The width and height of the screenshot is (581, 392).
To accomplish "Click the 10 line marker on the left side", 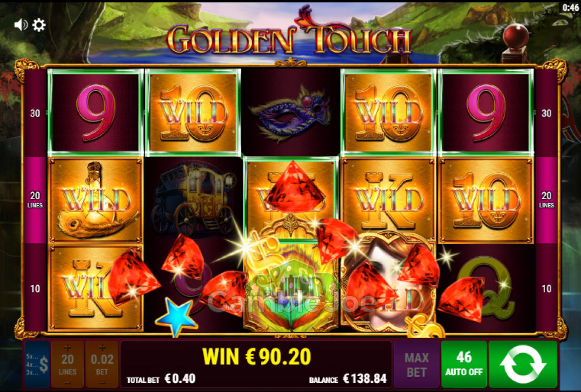I will (x=35, y=288).
